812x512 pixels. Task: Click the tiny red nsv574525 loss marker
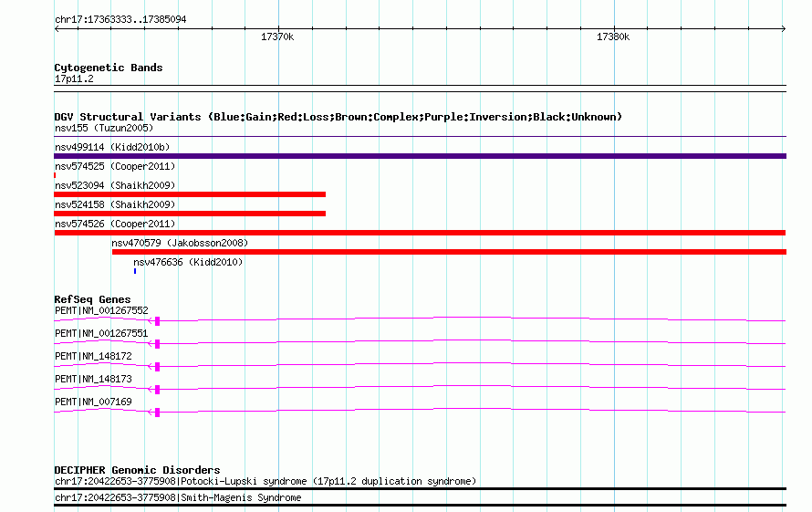click(x=55, y=175)
